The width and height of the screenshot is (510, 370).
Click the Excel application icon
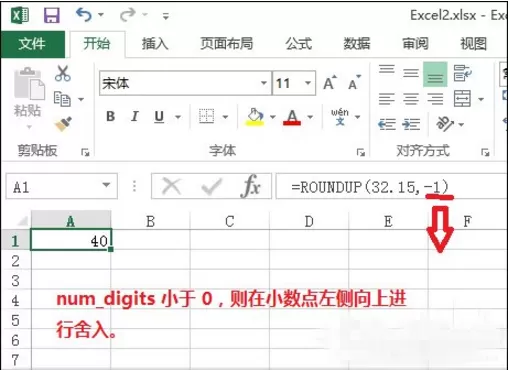pyautogui.click(x=20, y=15)
